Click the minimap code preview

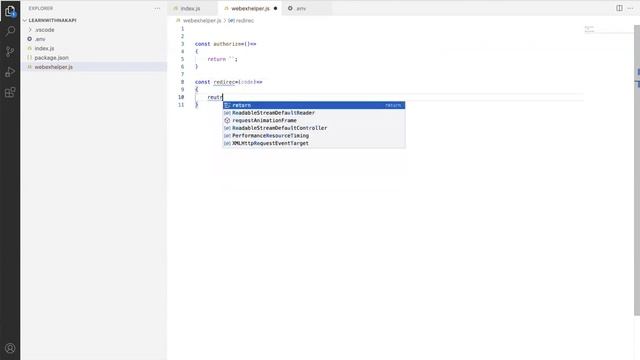click(x=589, y=29)
